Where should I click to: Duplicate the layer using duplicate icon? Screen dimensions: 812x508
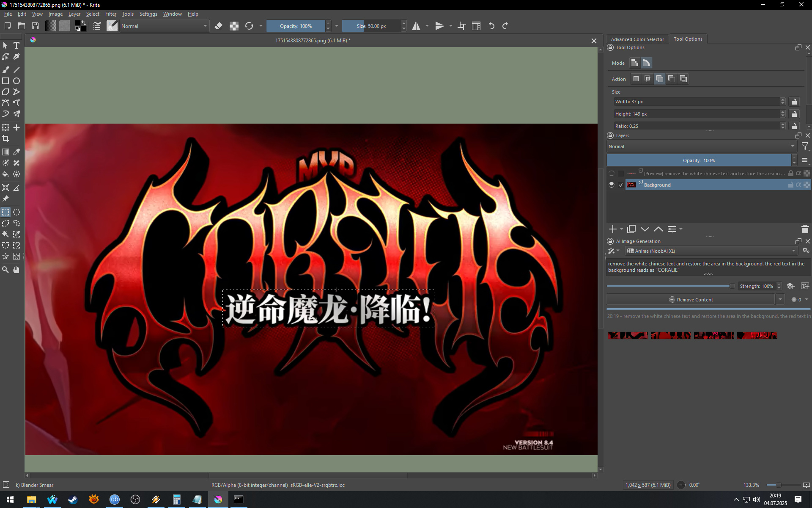[631, 229]
